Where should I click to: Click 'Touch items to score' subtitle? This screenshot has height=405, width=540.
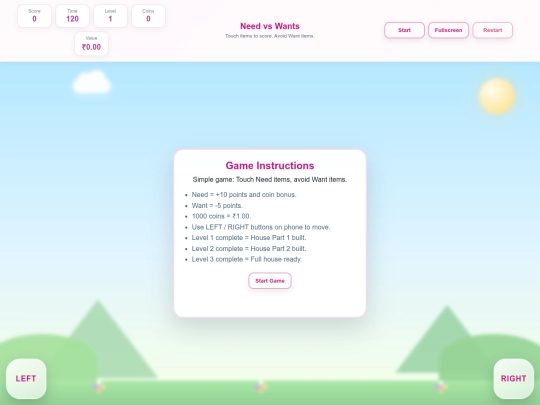pyautogui.click(x=270, y=36)
